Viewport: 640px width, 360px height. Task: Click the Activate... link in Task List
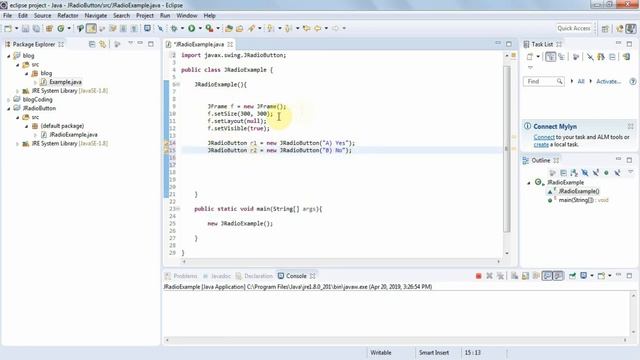608,82
